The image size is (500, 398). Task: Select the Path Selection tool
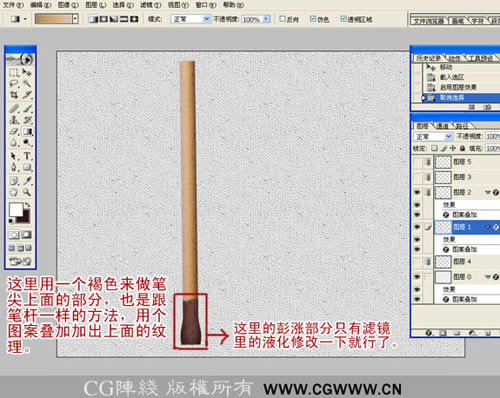[x=14, y=156]
